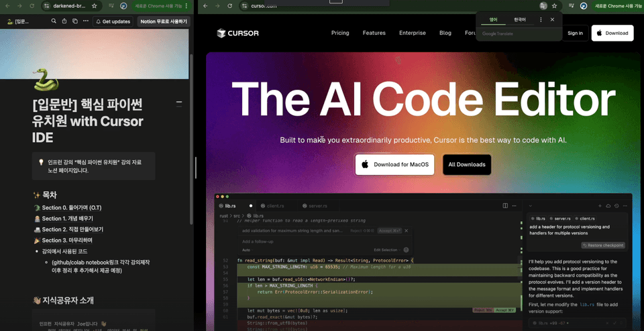Click Restore checkpoint button
This screenshot has width=644, height=331.
603,245
